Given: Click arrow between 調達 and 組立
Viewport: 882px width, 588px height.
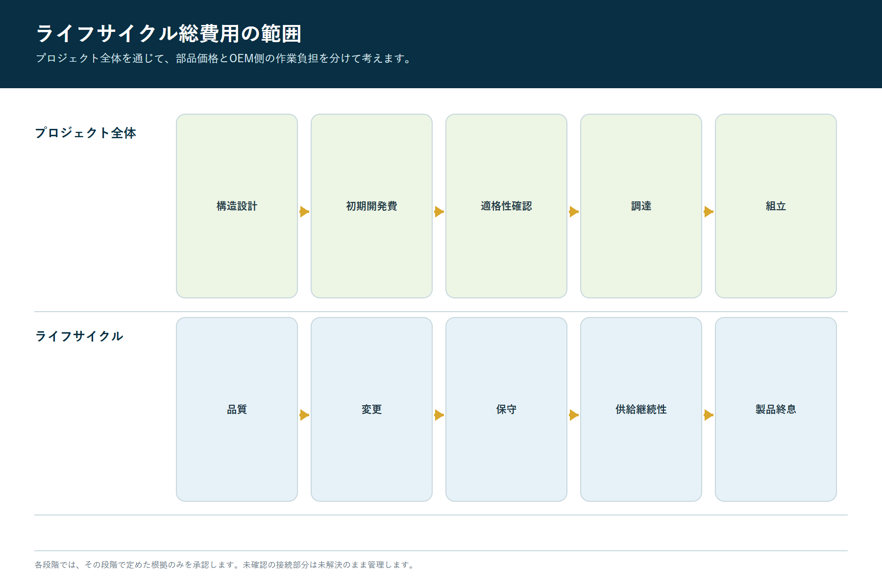Looking at the screenshot, I should coord(709,212).
